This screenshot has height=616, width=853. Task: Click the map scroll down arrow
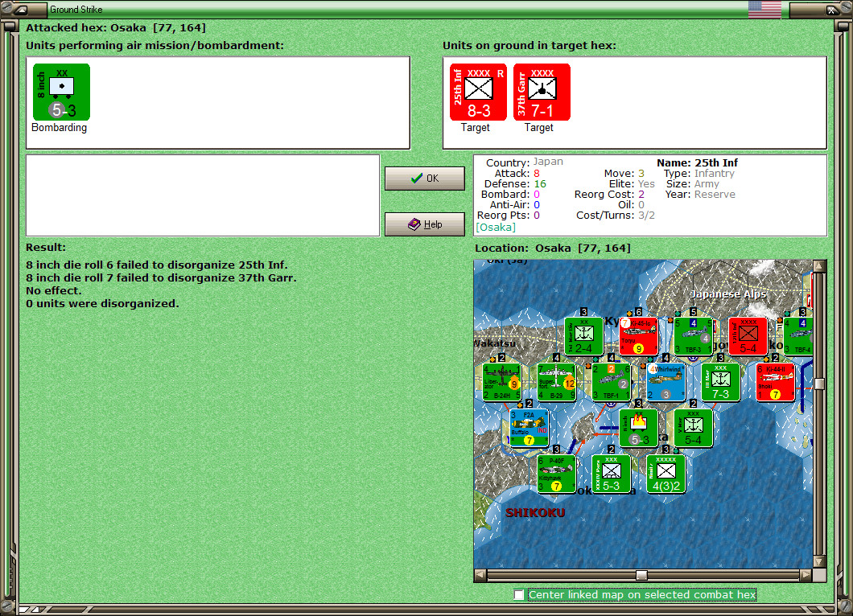[820, 561]
